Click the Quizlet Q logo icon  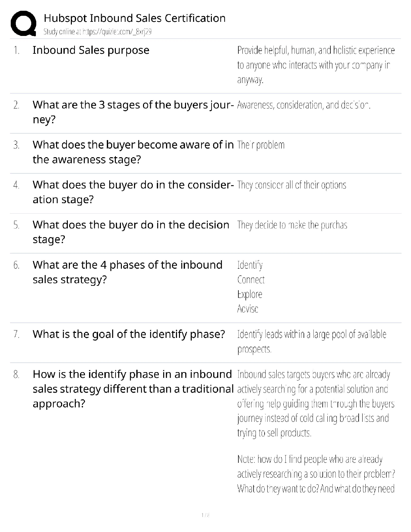click(x=23, y=23)
